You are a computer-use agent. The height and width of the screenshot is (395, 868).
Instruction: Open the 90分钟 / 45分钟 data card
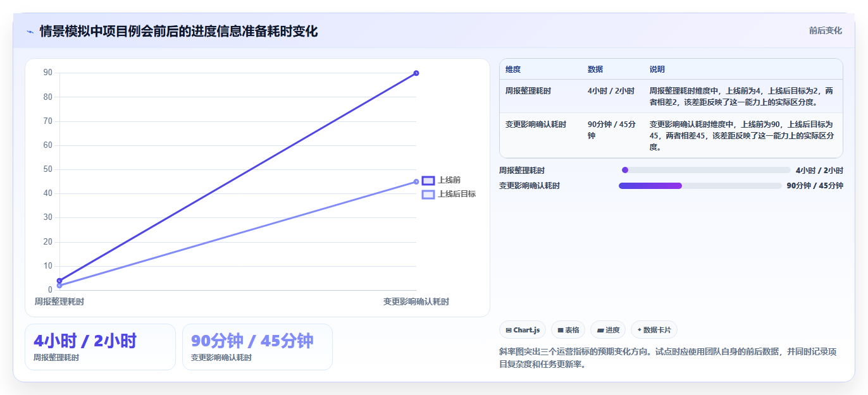pos(257,347)
